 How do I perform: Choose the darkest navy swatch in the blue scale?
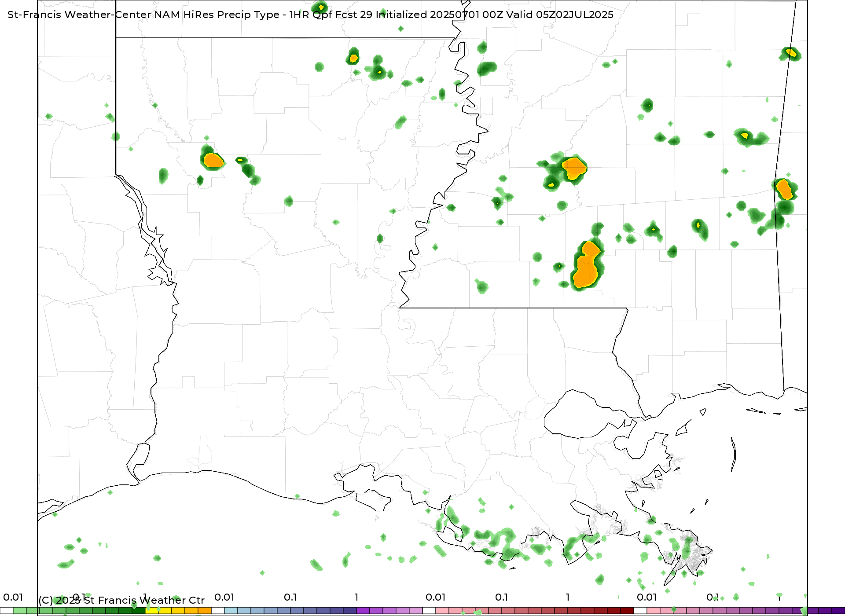[x=350, y=611]
